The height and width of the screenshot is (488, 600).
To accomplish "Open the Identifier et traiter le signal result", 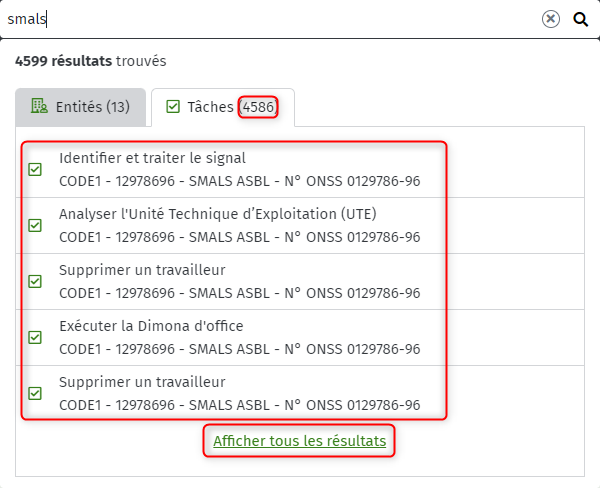I will click(300, 170).
